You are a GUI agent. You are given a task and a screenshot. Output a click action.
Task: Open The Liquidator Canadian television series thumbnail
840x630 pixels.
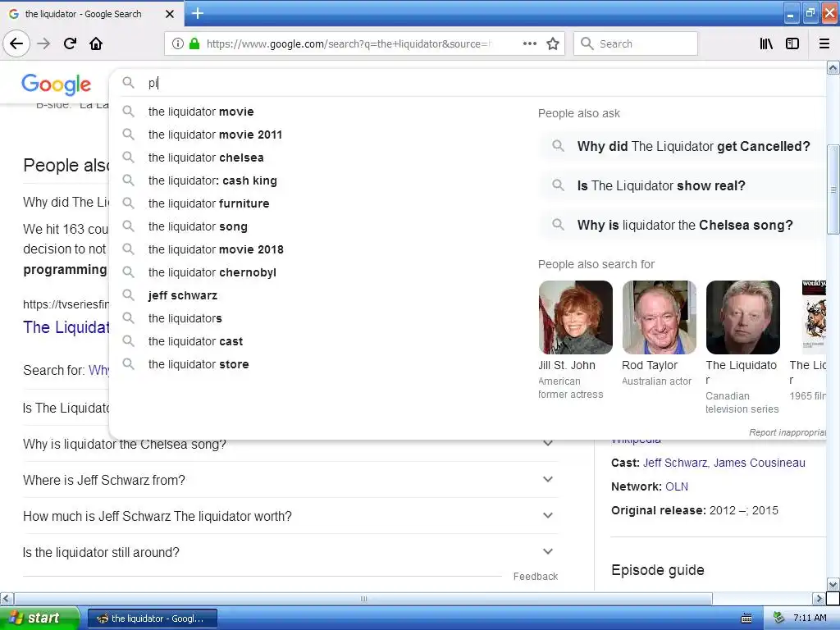(742, 317)
